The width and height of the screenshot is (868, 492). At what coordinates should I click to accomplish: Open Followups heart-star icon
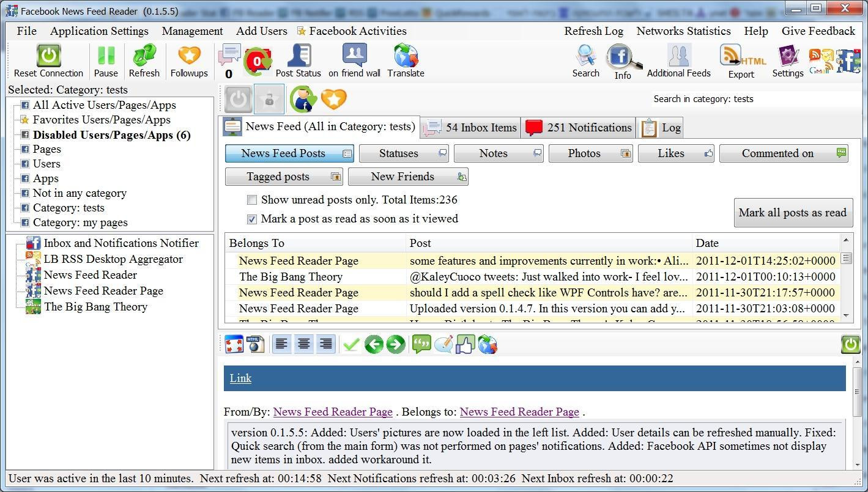coord(189,56)
